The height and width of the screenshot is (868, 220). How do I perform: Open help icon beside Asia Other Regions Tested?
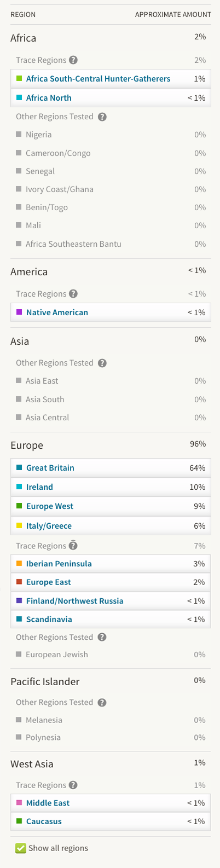click(x=102, y=363)
